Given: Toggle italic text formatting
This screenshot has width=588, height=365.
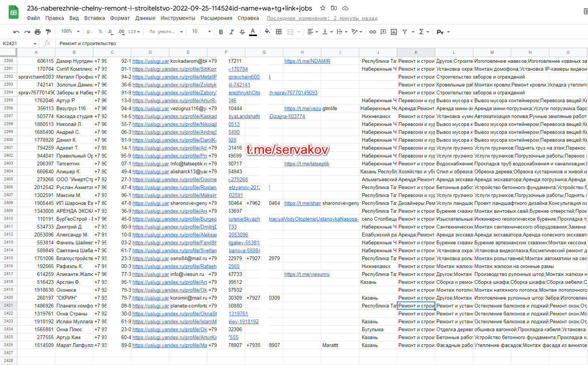Looking at the screenshot, I should [231, 32].
